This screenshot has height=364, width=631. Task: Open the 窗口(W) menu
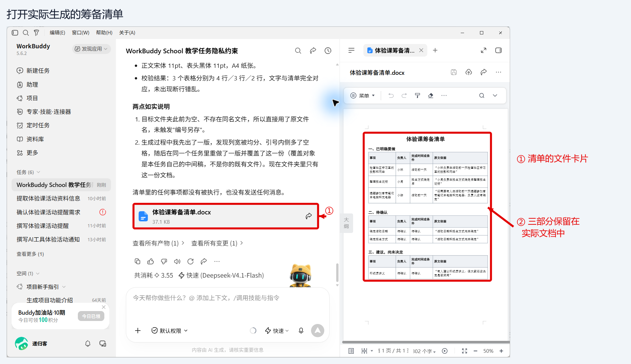point(80,33)
